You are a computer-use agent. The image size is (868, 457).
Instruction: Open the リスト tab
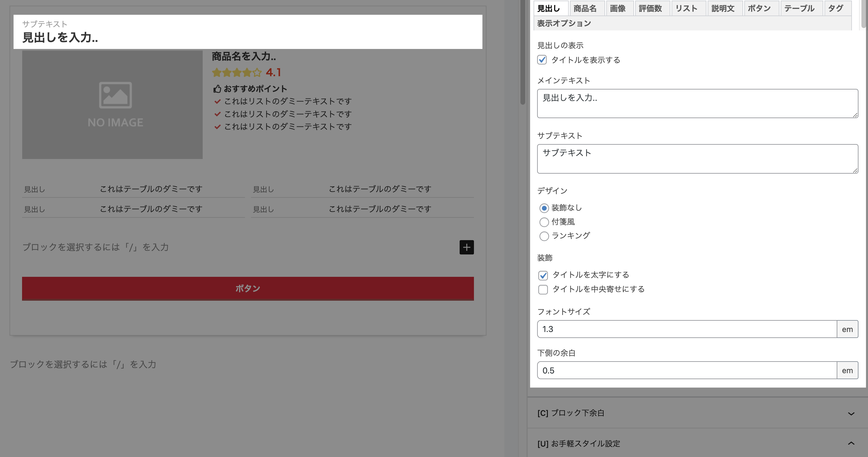click(688, 8)
